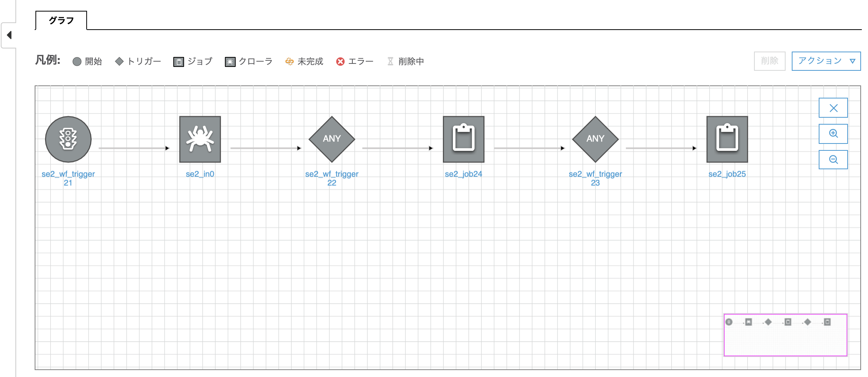This screenshot has width=868, height=377.
Task: Click the 未完成 legend text label
Action: [x=310, y=62]
